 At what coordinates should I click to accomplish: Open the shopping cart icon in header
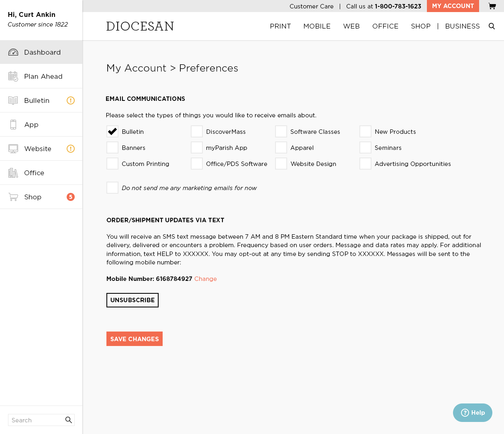click(492, 6)
